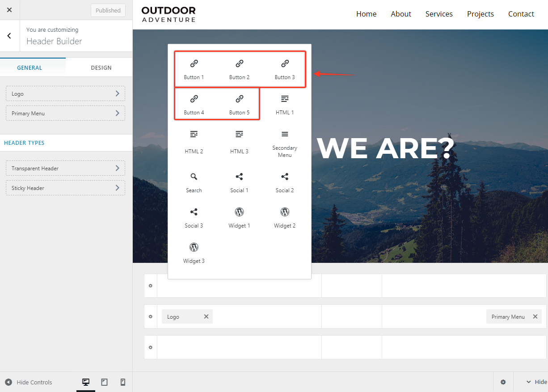Add the Button 1 element
The height and width of the screenshot is (392, 548).
194,70
